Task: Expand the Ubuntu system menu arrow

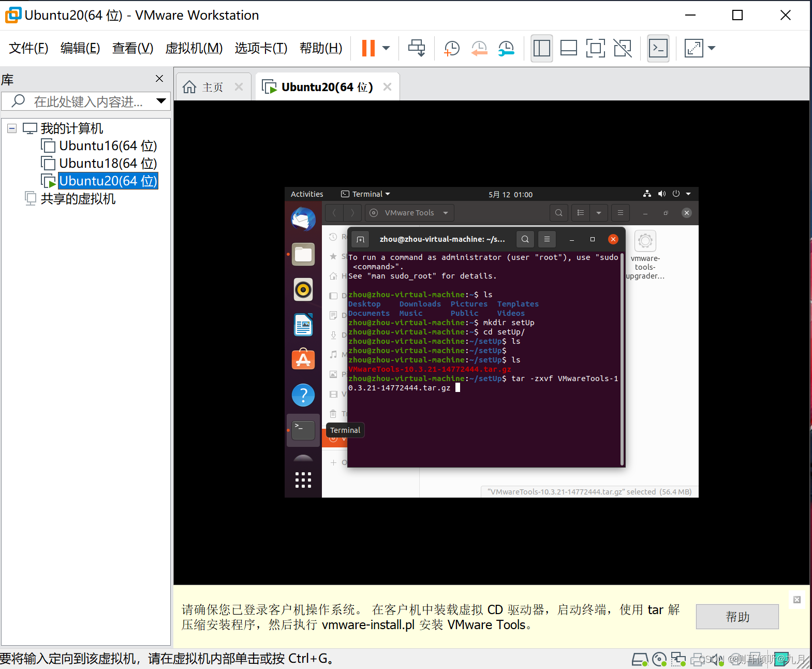Action: click(x=688, y=194)
